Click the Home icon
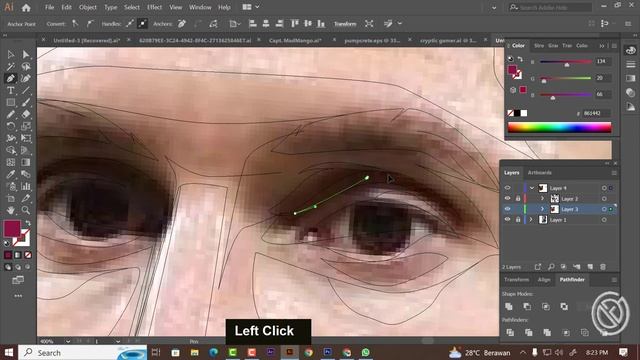 [26, 7]
